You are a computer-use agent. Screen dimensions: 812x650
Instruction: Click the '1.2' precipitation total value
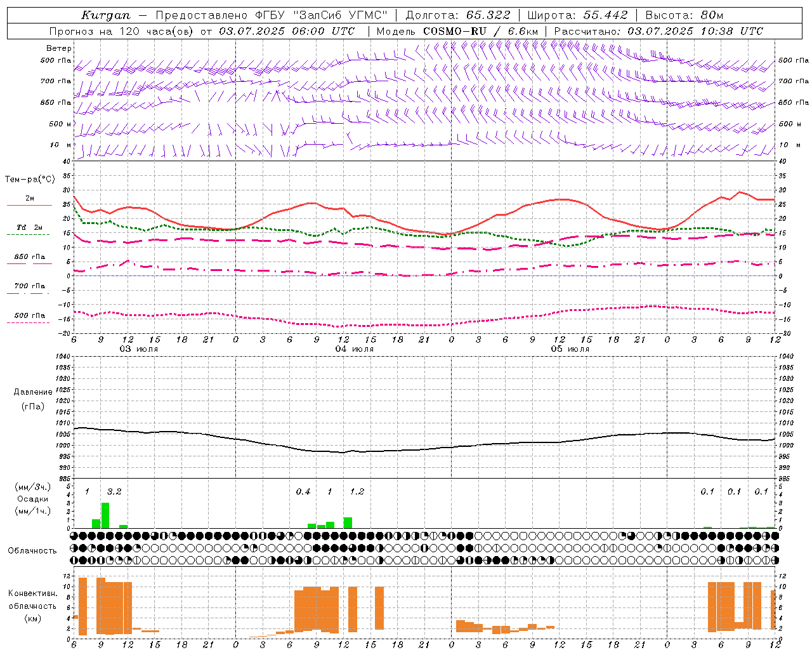(x=357, y=491)
